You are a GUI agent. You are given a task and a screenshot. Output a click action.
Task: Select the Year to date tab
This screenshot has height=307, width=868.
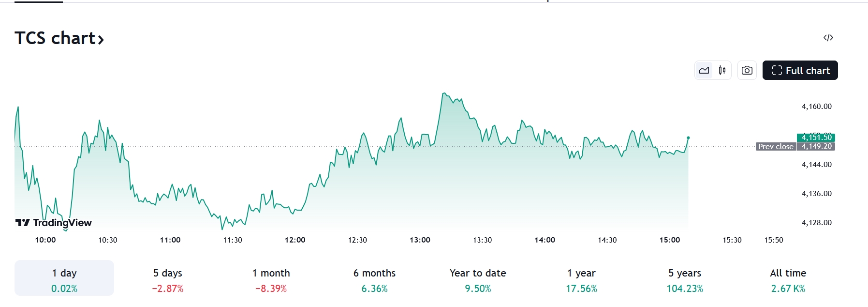coord(478,278)
